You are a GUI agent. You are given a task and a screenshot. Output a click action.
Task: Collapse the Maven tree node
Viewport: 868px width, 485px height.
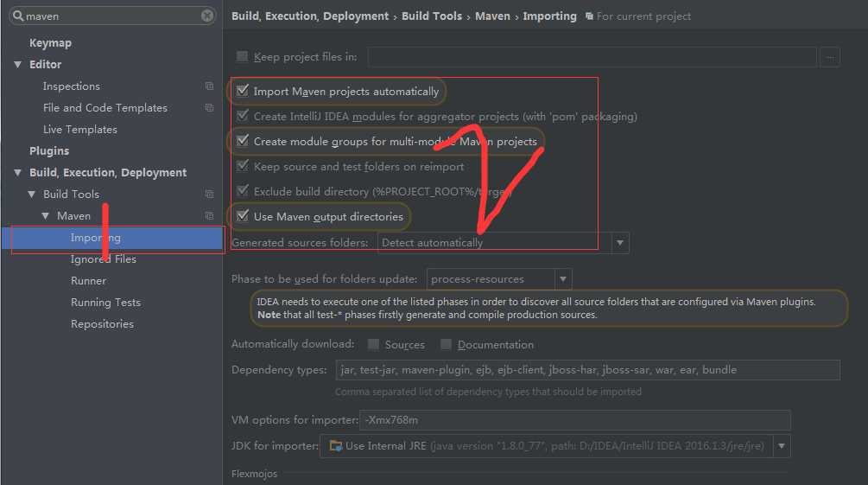click(46, 215)
